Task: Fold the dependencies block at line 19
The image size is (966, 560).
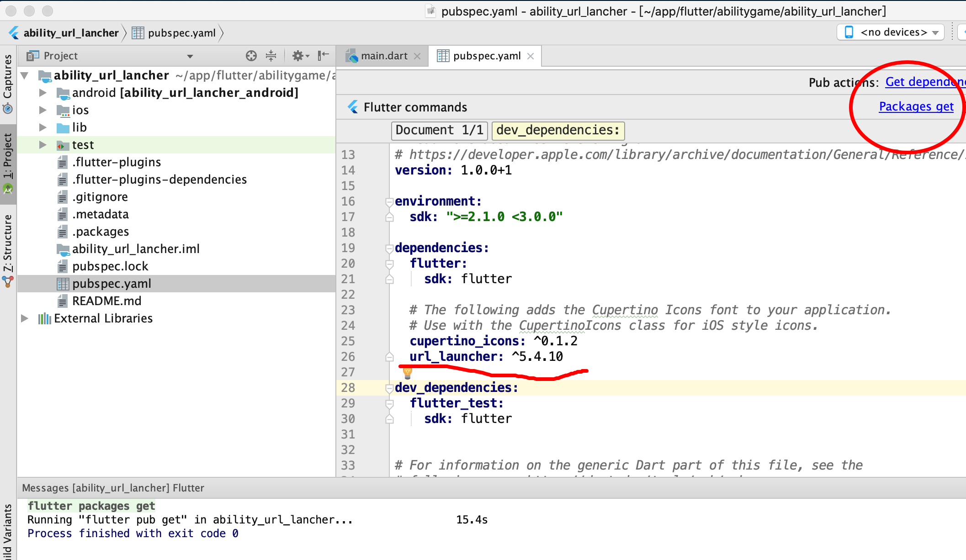Action: [389, 248]
